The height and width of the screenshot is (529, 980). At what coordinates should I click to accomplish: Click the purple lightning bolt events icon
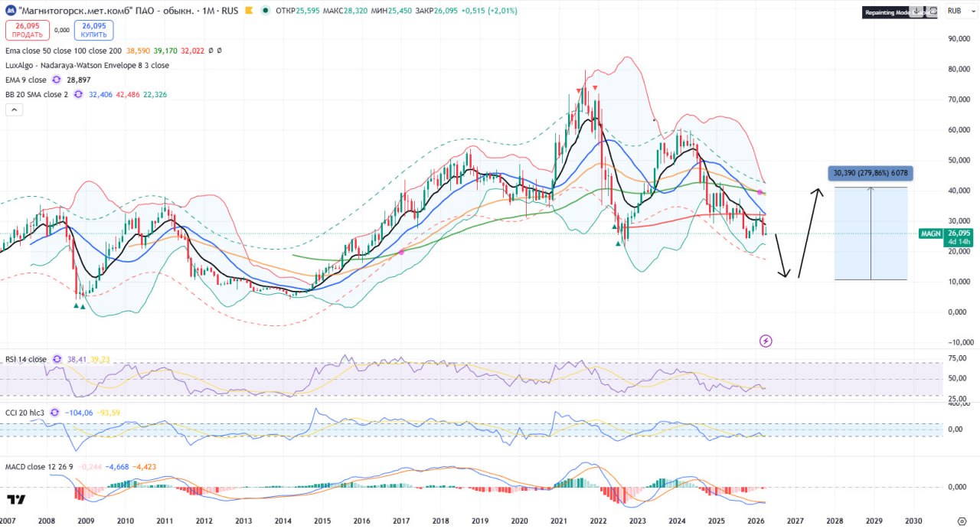pyautogui.click(x=765, y=341)
